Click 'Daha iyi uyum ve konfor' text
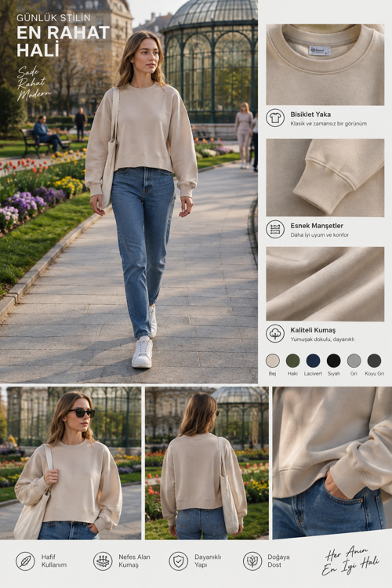Screen dimensions: 392x588 click(x=320, y=235)
